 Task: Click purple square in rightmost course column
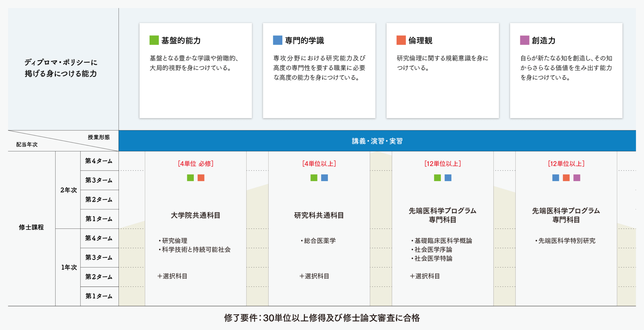click(577, 178)
